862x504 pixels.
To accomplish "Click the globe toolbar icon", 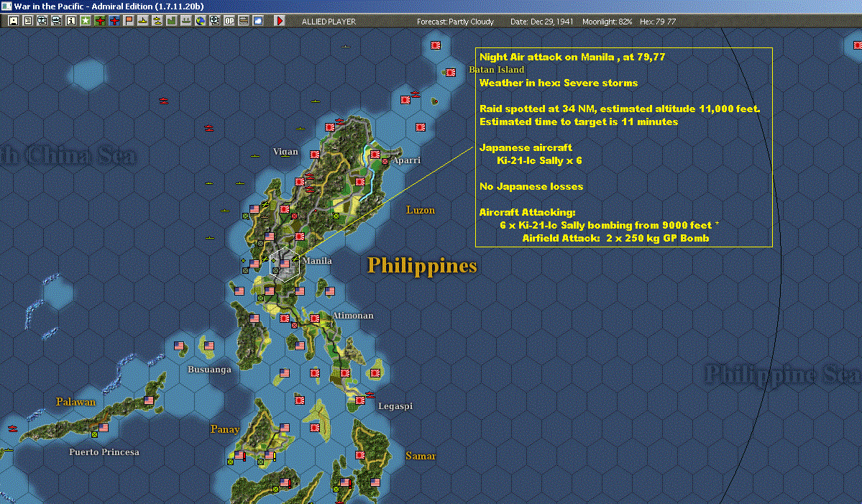I will click(x=200, y=21).
